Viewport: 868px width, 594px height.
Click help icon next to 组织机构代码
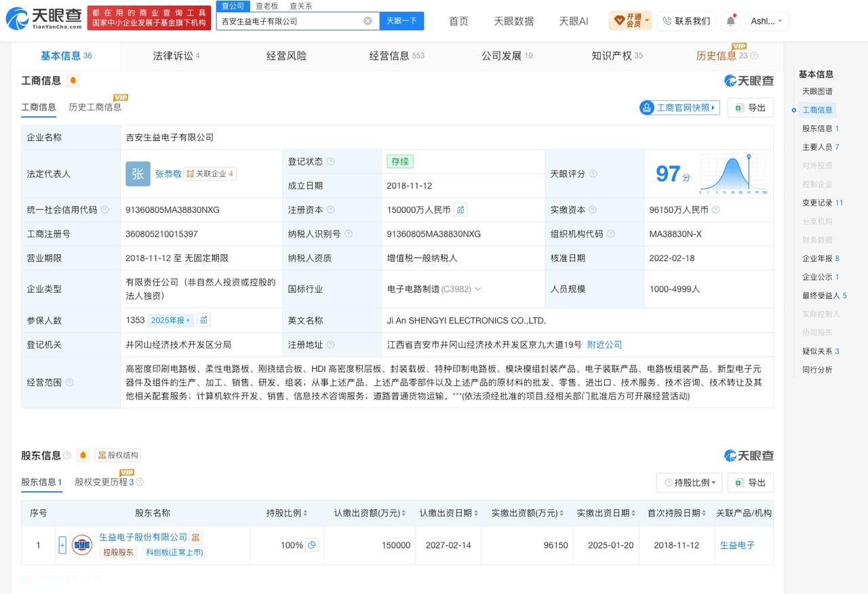610,234
